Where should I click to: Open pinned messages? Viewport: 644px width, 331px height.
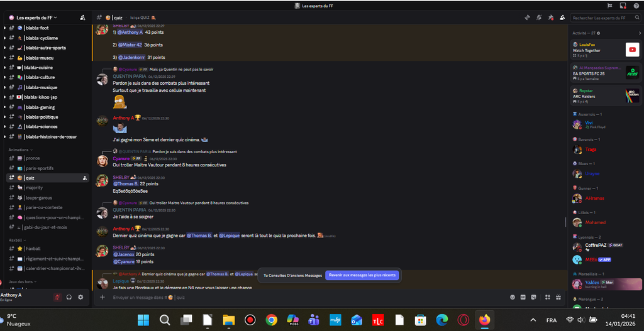(x=551, y=18)
